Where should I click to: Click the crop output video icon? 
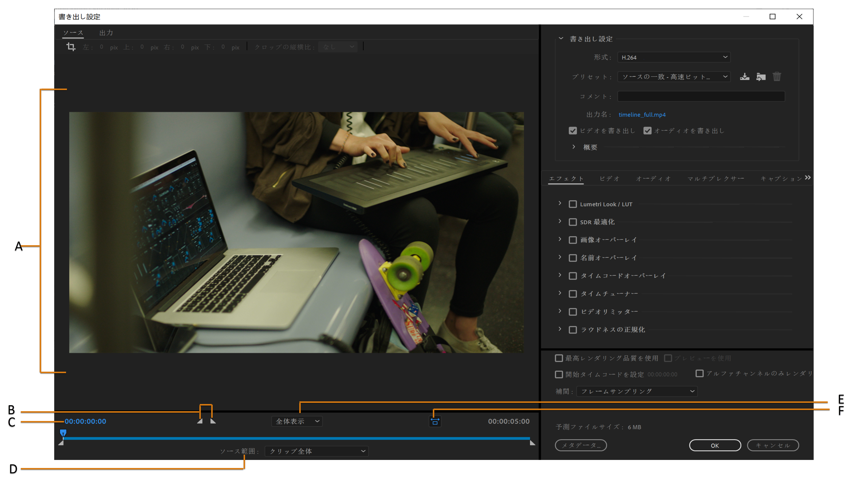coord(71,47)
